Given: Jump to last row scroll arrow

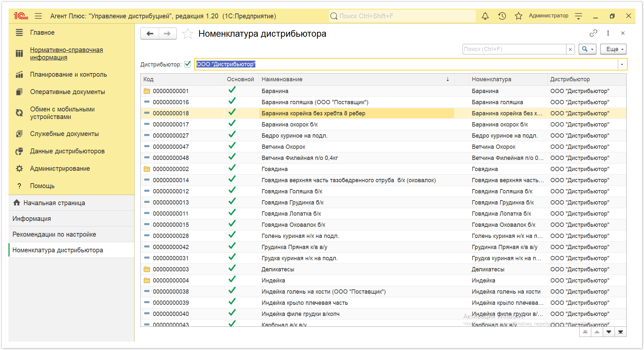Looking at the screenshot, I should pos(620,332).
